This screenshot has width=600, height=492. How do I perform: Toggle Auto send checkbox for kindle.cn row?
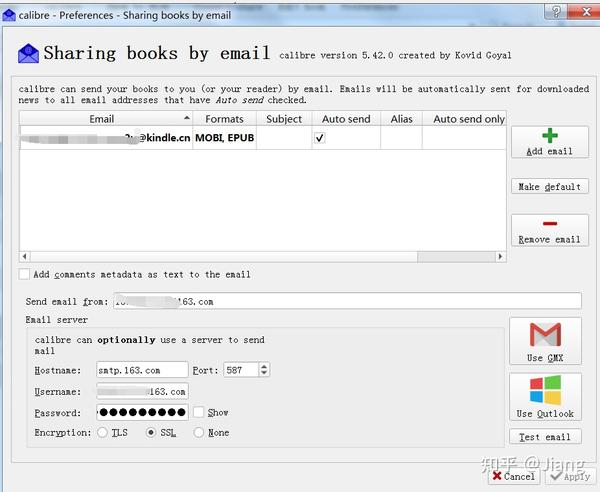(320, 138)
